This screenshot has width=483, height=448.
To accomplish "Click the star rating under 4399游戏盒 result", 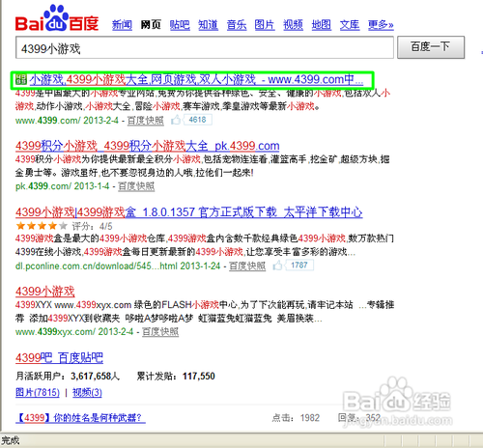I will pyautogui.click(x=42, y=226).
